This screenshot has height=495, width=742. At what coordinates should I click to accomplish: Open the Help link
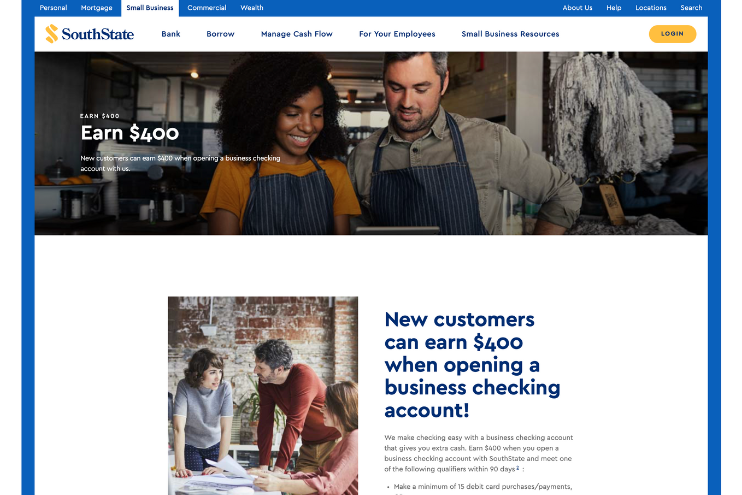coord(614,8)
